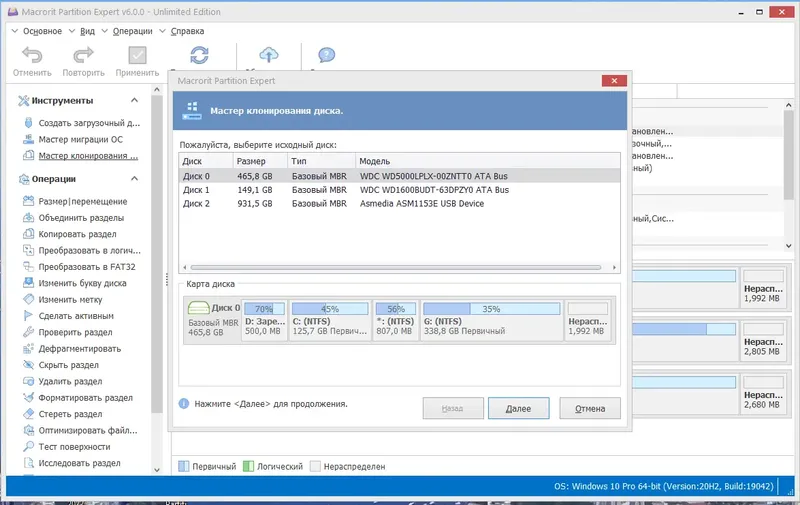Open Создать загрузочный диск tool

click(x=89, y=123)
